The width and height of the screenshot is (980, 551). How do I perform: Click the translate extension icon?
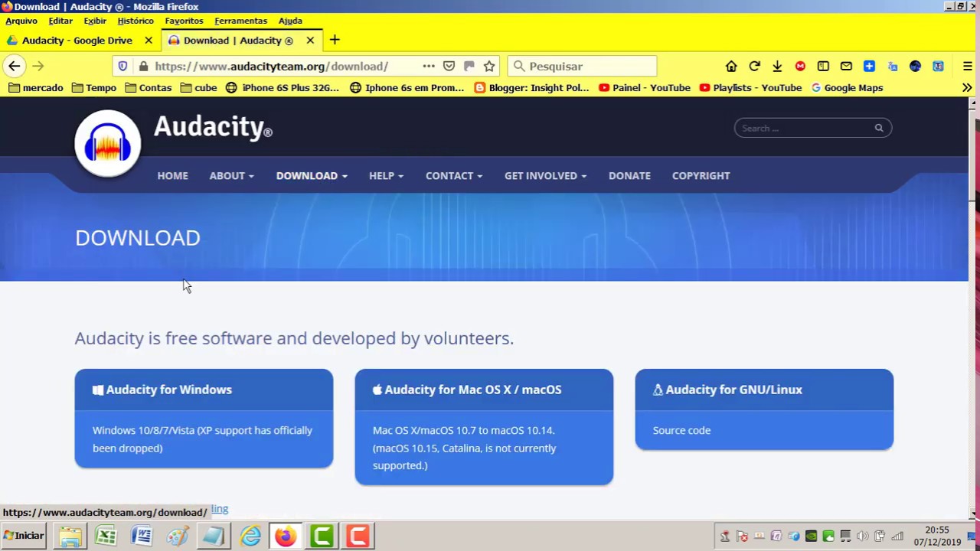(892, 67)
